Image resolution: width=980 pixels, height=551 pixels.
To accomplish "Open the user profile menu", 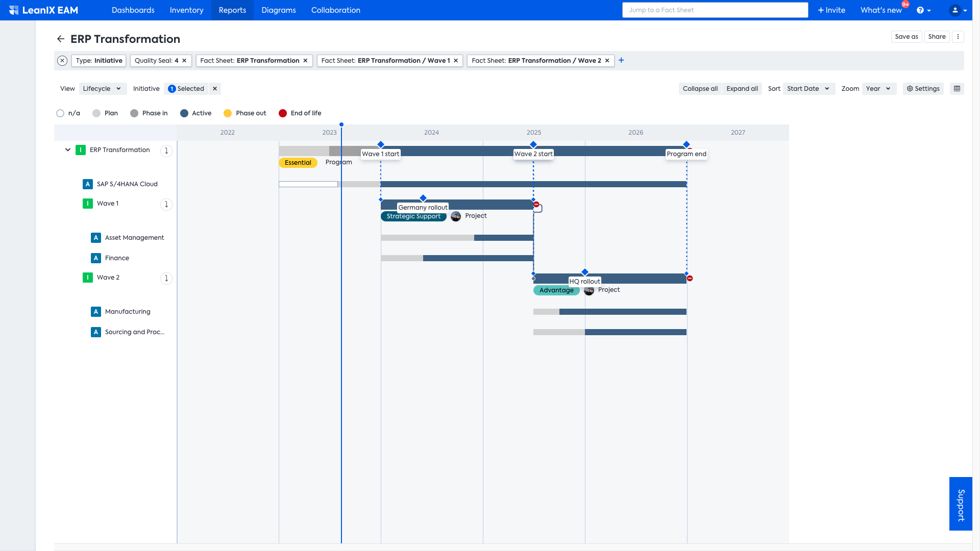I will tap(958, 10).
